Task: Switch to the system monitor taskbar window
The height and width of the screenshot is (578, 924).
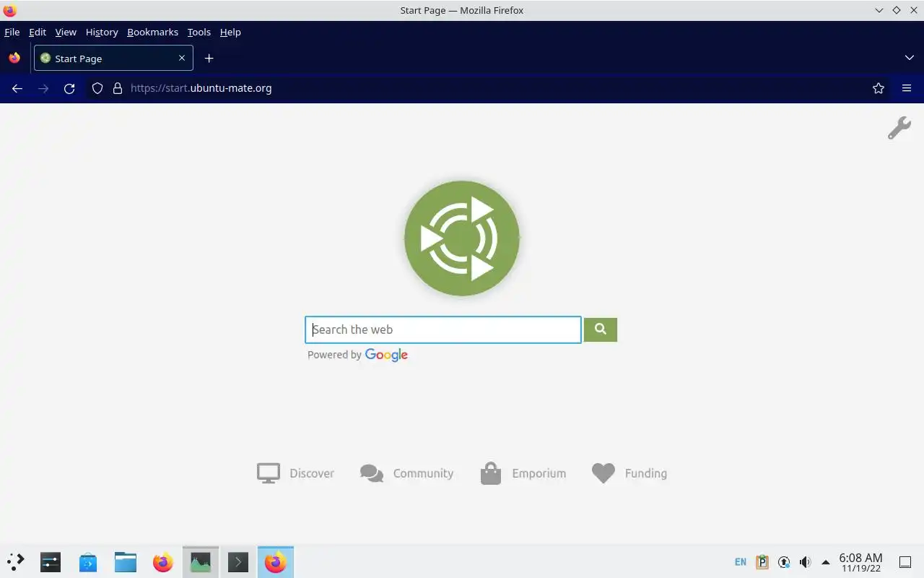Action: [x=200, y=561]
